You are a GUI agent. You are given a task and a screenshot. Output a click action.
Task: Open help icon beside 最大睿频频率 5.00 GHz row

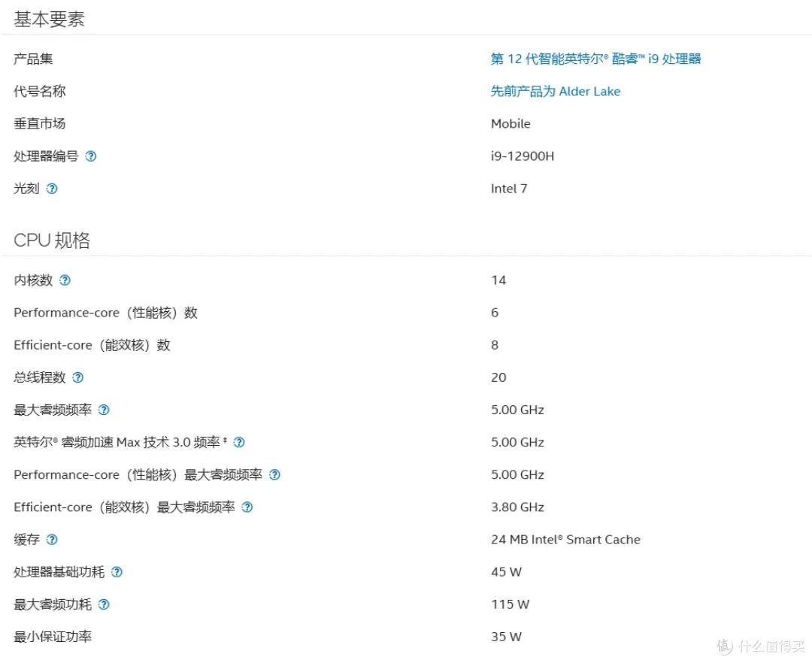point(104,410)
